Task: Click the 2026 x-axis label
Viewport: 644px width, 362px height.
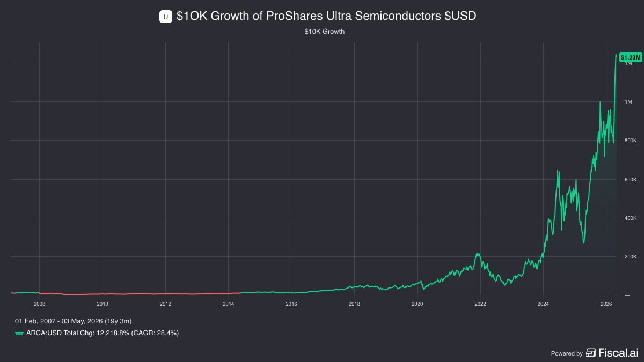Action: click(606, 304)
